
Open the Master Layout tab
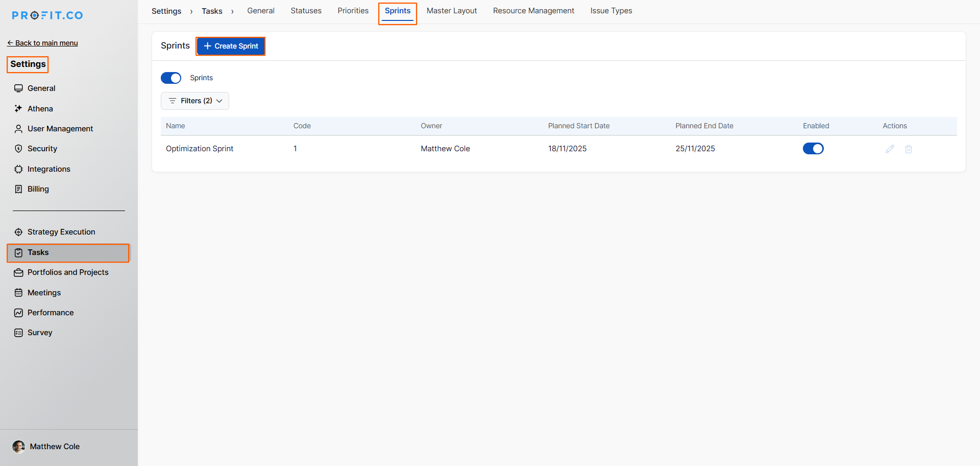(x=452, y=11)
